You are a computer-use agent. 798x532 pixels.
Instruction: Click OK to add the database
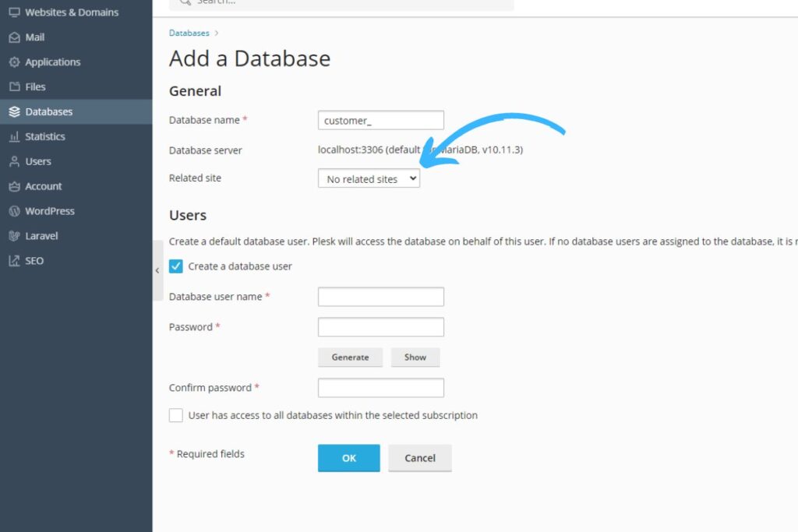point(348,458)
